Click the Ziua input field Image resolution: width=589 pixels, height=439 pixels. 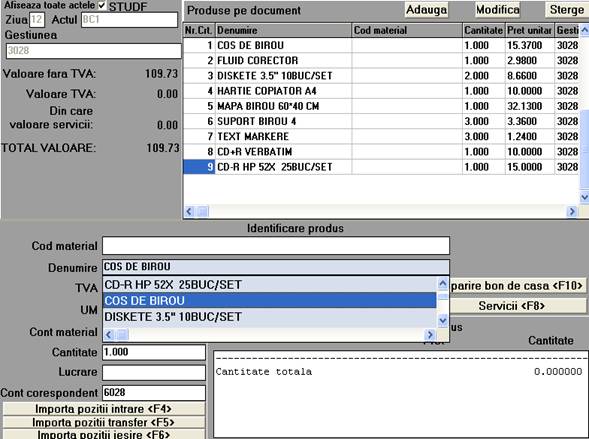point(37,20)
